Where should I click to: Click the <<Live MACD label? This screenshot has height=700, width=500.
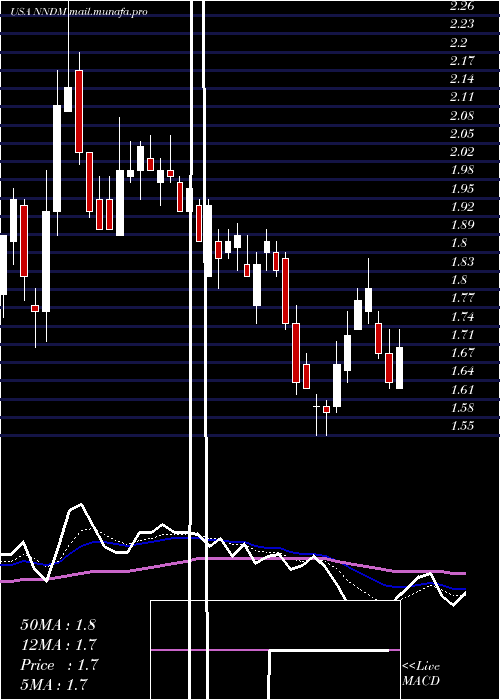[x=421, y=674]
